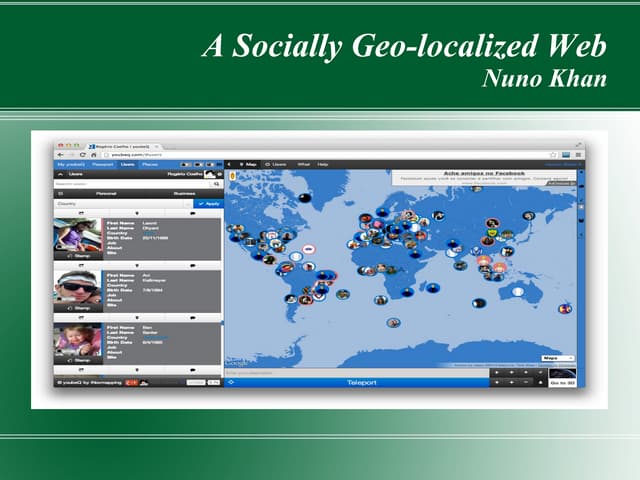This screenshot has width=640, height=480.
Task: Click the Search users input field
Action: click(x=130, y=184)
